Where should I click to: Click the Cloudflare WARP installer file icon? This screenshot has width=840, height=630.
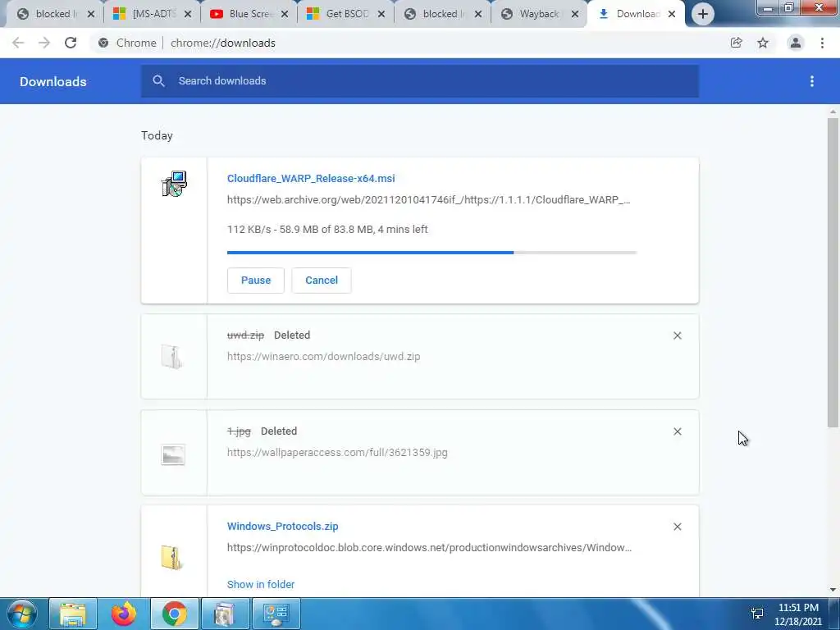click(174, 184)
